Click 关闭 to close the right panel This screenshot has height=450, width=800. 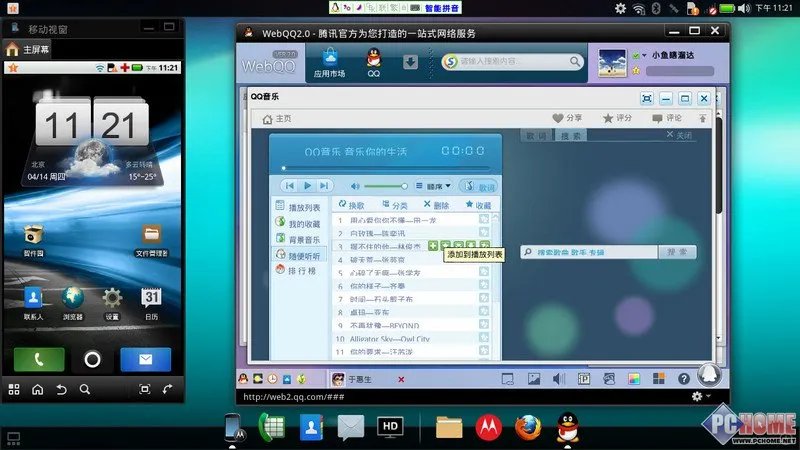coord(679,135)
